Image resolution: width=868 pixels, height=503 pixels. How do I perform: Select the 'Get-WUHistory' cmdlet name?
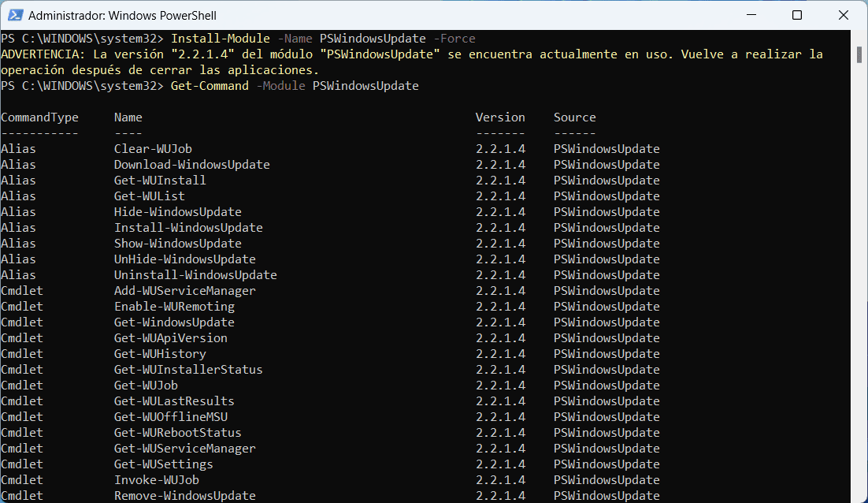[160, 353]
